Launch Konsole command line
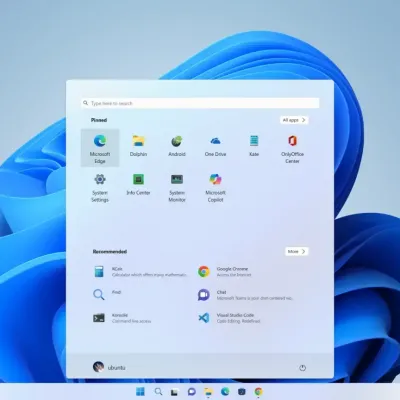The image size is (400, 400). [x=122, y=318]
